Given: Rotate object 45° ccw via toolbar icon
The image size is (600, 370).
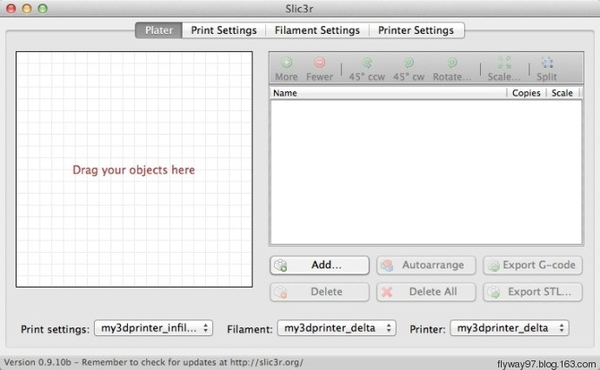Looking at the screenshot, I should click(x=367, y=62).
